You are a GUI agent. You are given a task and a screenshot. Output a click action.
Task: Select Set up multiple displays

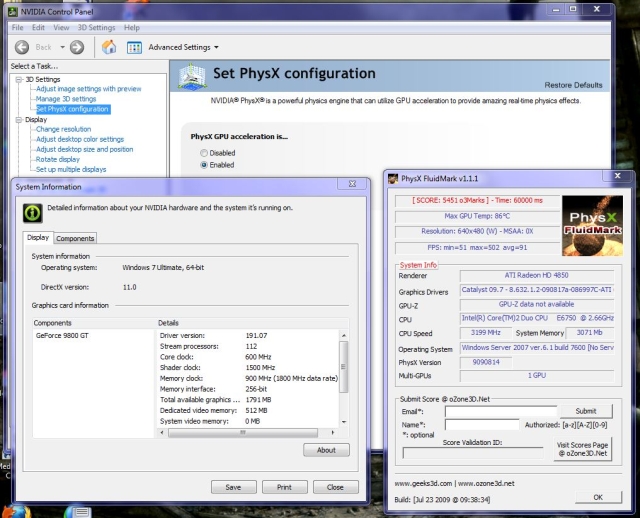pos(71,169)
